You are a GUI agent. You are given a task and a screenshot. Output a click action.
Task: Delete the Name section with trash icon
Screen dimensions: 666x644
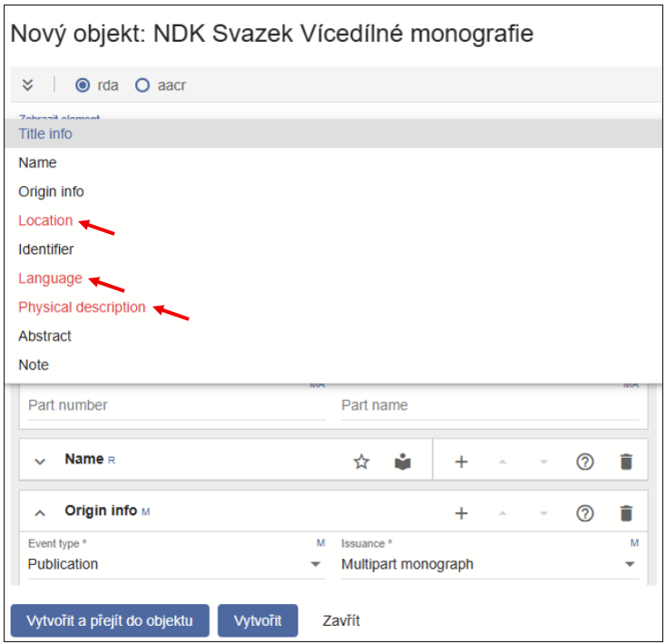point(626,462)
